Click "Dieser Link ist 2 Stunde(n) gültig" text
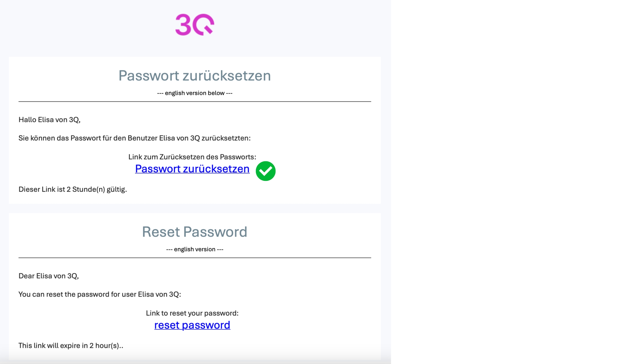Image resolution: width=636 pixels, height=364 pixels. [73, 189]
